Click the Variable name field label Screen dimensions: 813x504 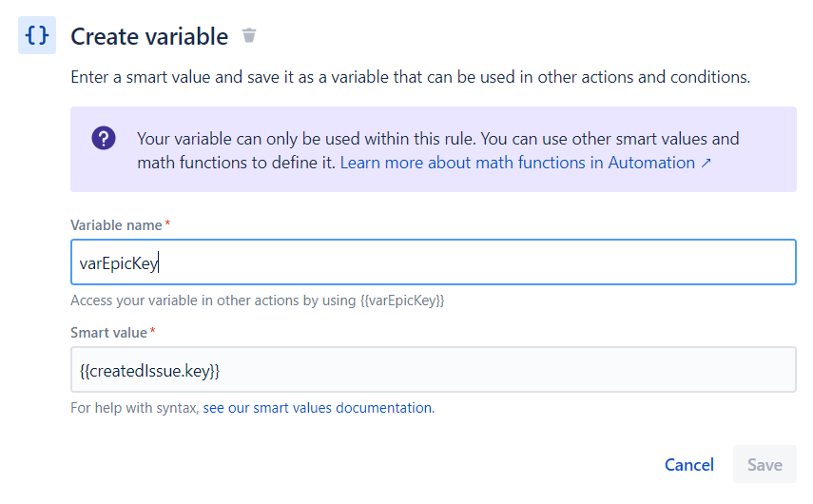(116, 225)
